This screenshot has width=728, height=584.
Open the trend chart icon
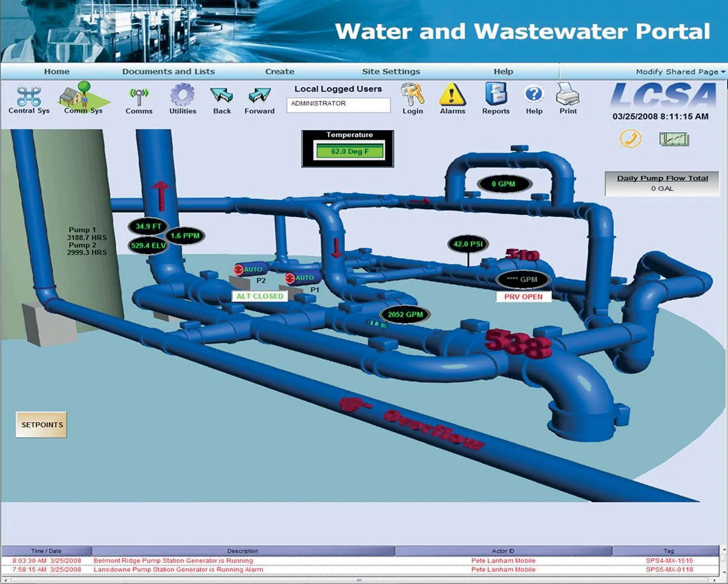[x=674, y=139]
